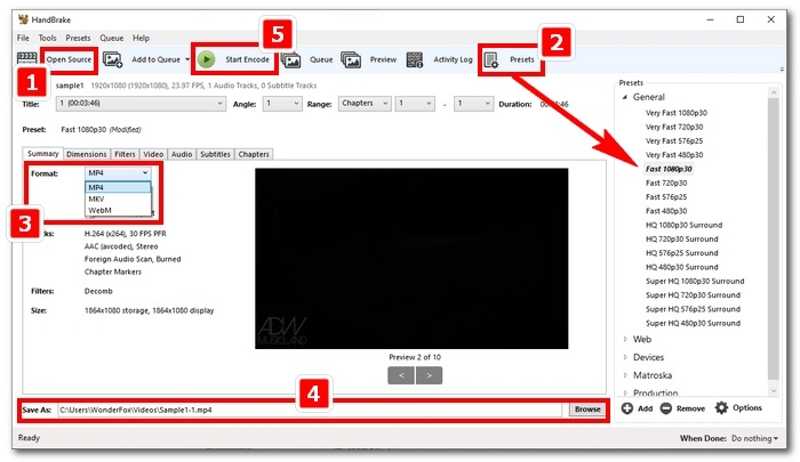800x462 pixels.
Task: Select the Very Fast 576p25 preset
Action: (674, 141)
